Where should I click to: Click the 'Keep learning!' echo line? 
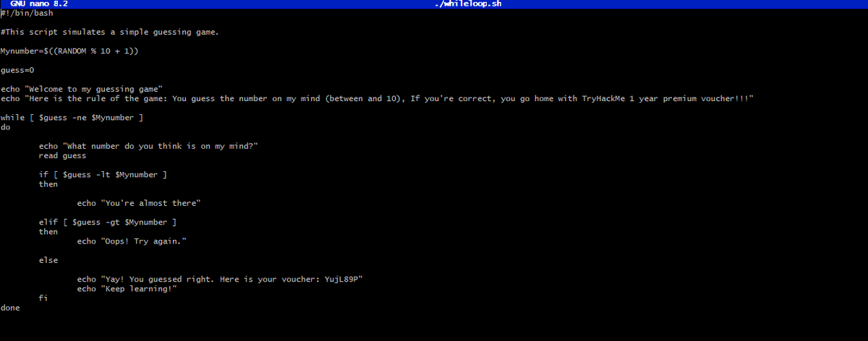coord(127,288)
